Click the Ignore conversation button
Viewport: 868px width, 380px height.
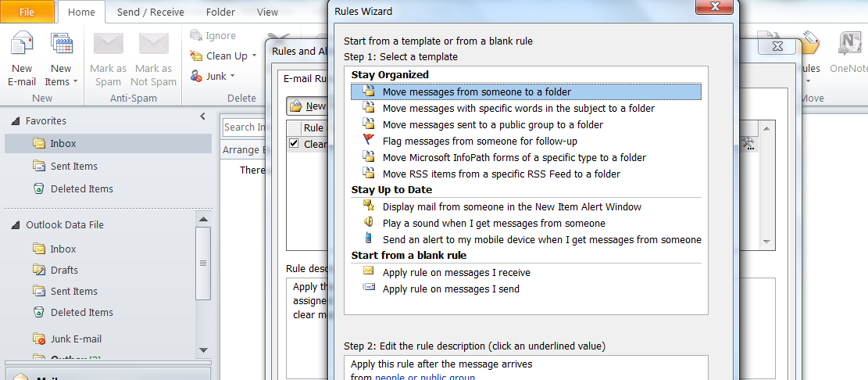[213, 35]
